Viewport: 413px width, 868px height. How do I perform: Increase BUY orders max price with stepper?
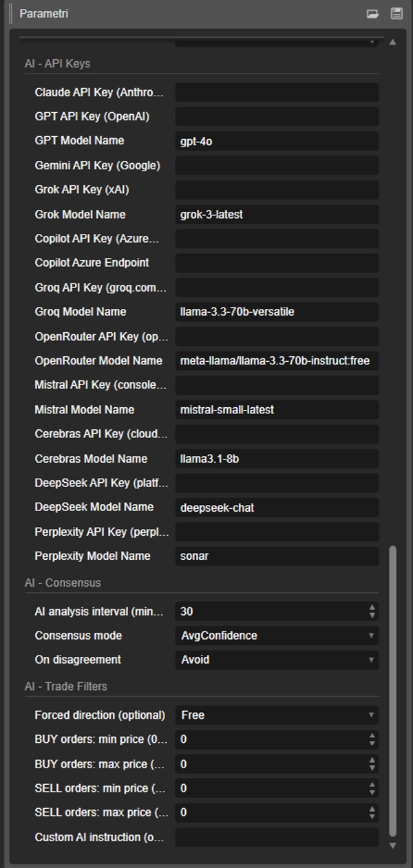click(371, 761)
